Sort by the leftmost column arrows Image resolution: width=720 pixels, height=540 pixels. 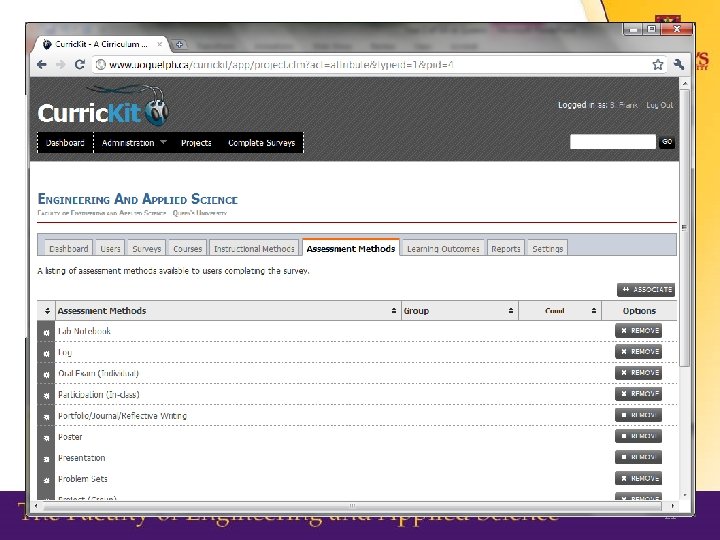(47, 311)
